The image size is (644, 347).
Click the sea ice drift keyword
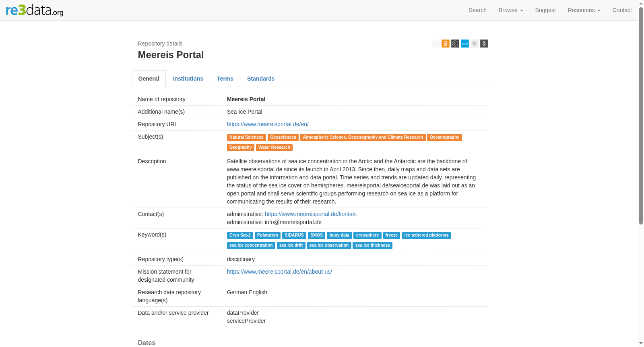point(291,245)
